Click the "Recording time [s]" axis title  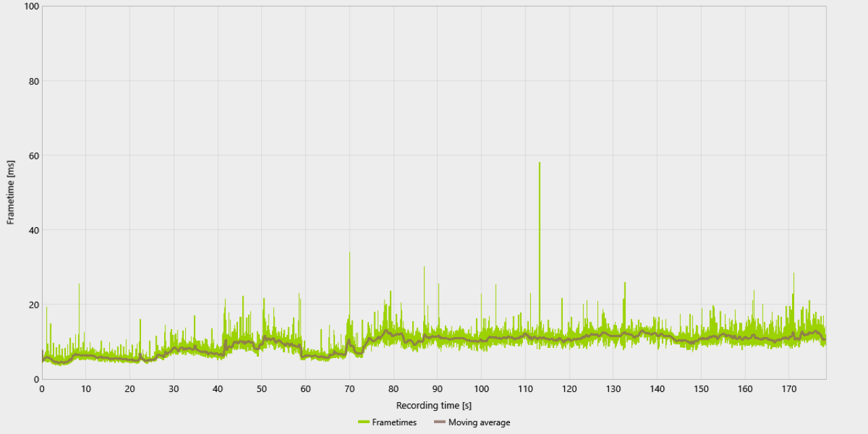(x=434, y=406)
